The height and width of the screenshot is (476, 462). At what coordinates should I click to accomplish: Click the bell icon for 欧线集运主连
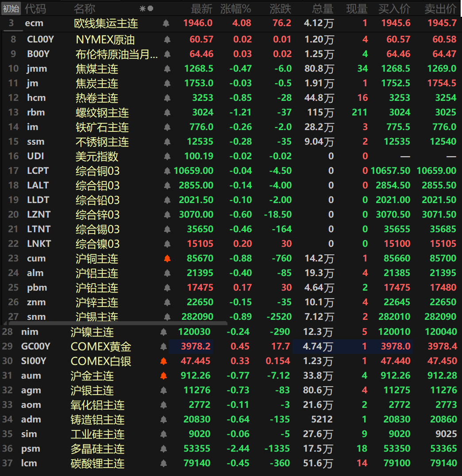click(166, 23)
